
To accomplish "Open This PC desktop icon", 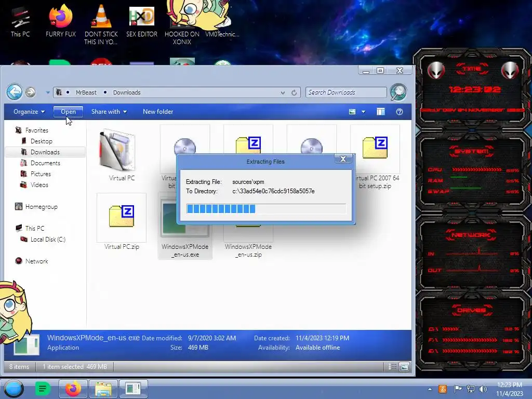I will click(x=20, y=22).
